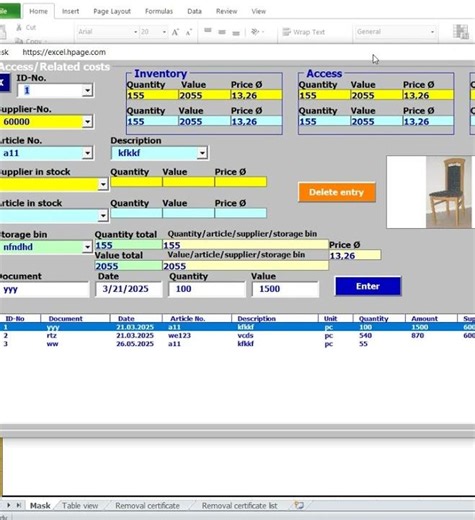Viewport: 475px width, 520px height.
Task: Switch to Removal certificate list sheet tab
Action: 239,506
